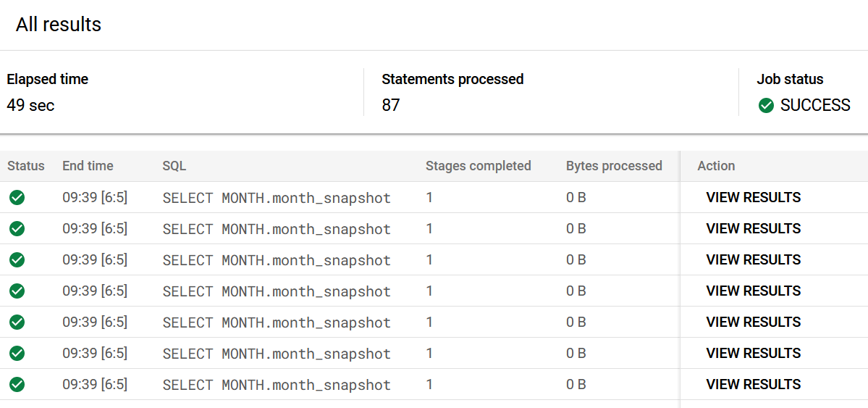
Task: Open VIEW RESULTS for the first statement
Action: [x=753, y=197]
